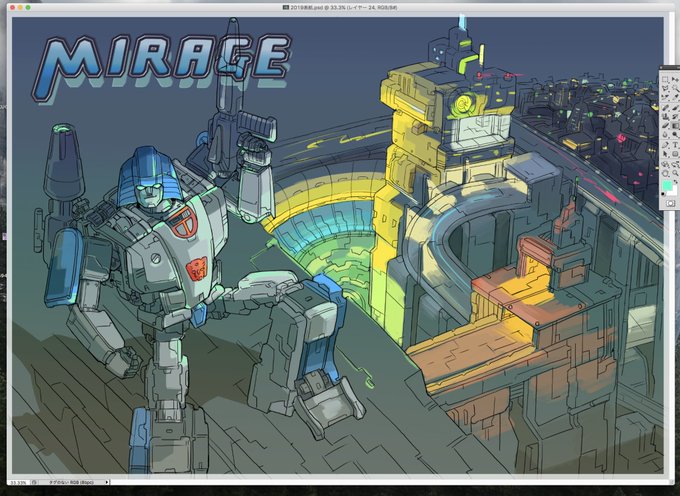Open the status bar info arrow menu
The width and height of the screenshot is (680, 496).
(107, 482)
